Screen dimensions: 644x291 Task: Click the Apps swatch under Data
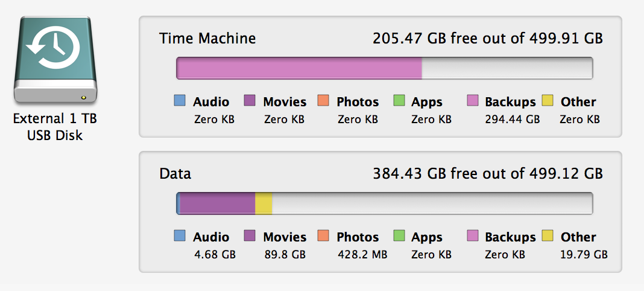pyautogui.click(x=398, y=236)
